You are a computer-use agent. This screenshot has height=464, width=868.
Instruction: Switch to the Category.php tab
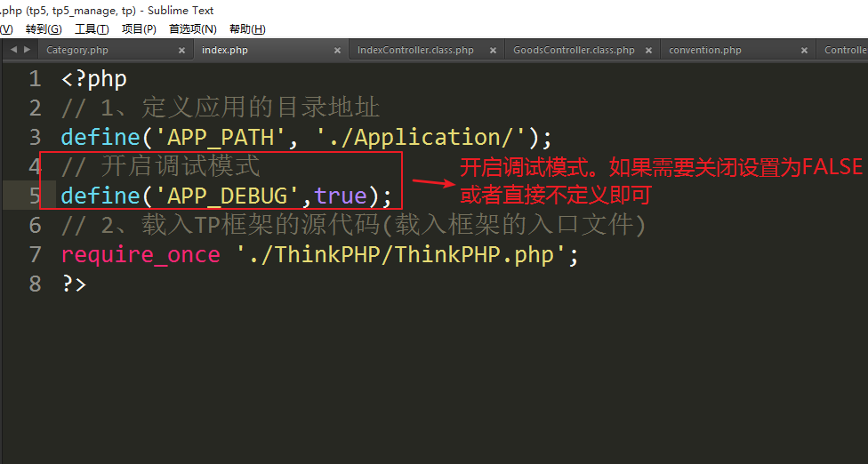[x=77, y=51]
